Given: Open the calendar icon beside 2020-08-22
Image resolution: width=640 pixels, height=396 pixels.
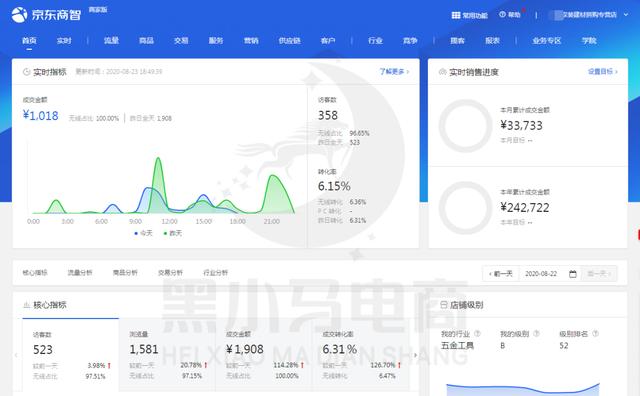Looking at the screenshot, I should pos(573,274).
